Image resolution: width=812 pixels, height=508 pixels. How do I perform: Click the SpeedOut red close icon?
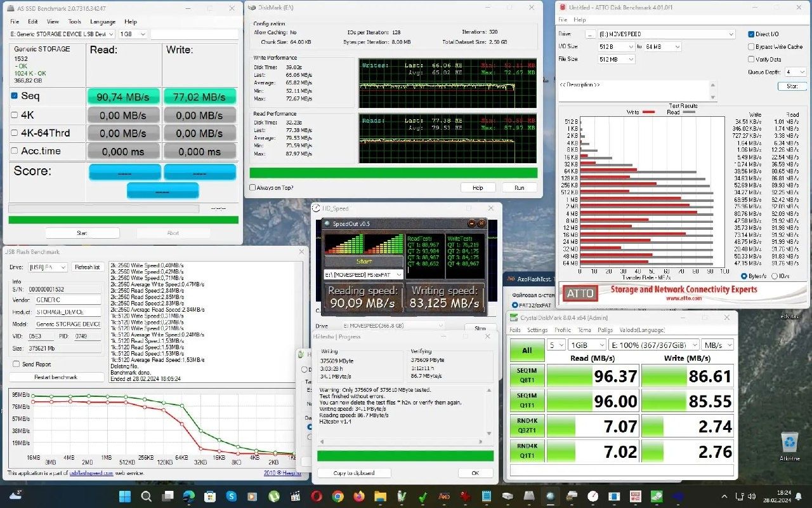coord(481,224)
